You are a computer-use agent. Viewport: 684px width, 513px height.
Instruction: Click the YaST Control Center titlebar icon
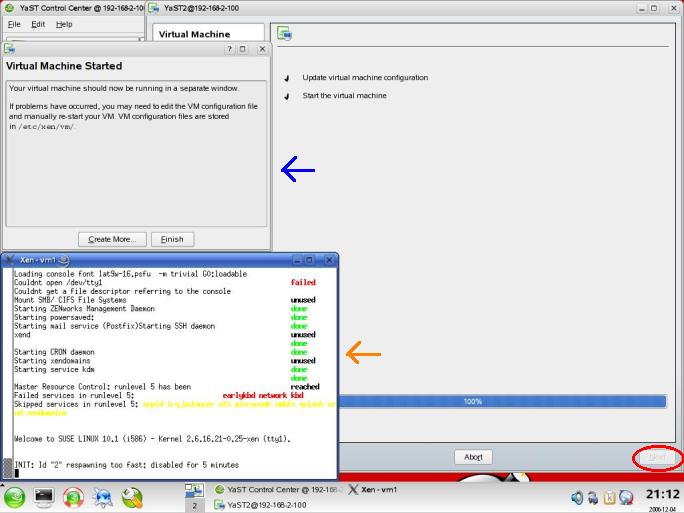click(x=9, y=8)
